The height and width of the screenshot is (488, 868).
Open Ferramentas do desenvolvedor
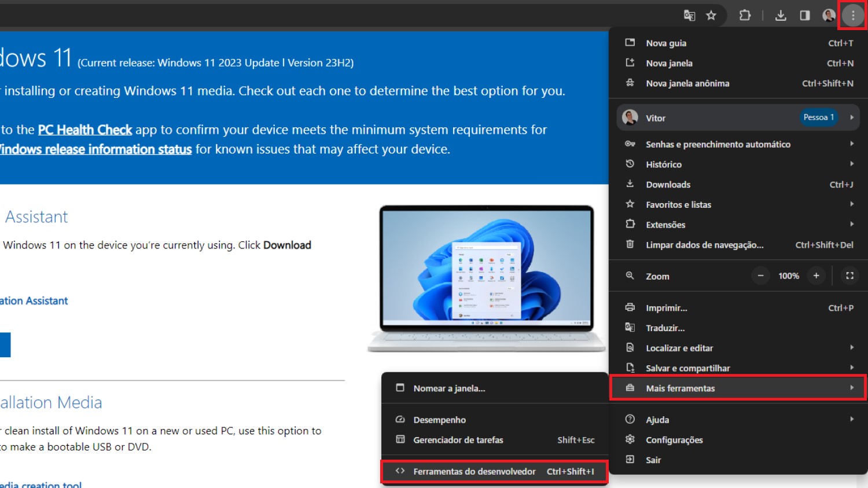coord(495,471)
